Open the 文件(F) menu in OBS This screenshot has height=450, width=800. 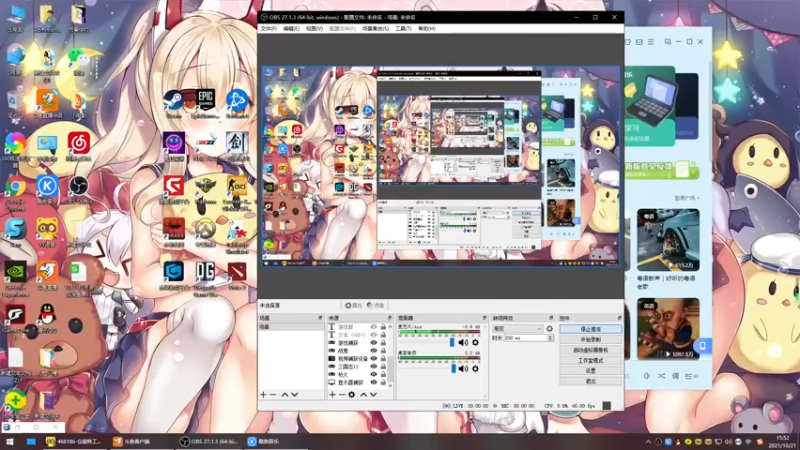click(x=268, y=29)
